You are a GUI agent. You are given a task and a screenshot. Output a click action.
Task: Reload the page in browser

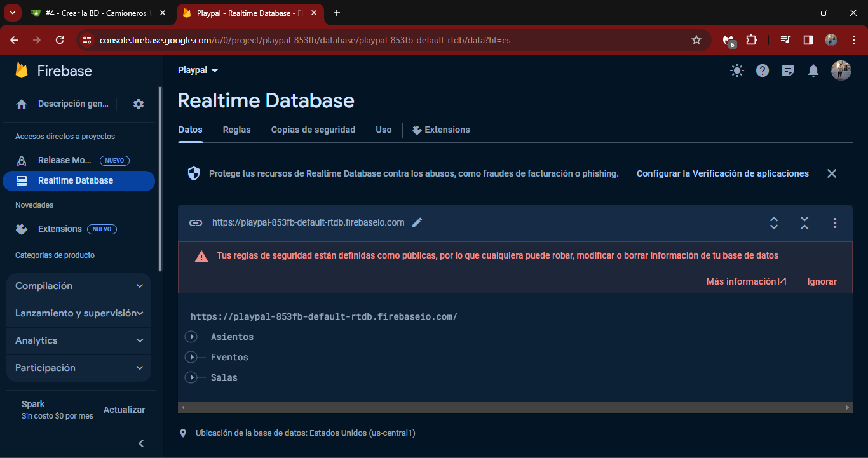pos(60,40)
